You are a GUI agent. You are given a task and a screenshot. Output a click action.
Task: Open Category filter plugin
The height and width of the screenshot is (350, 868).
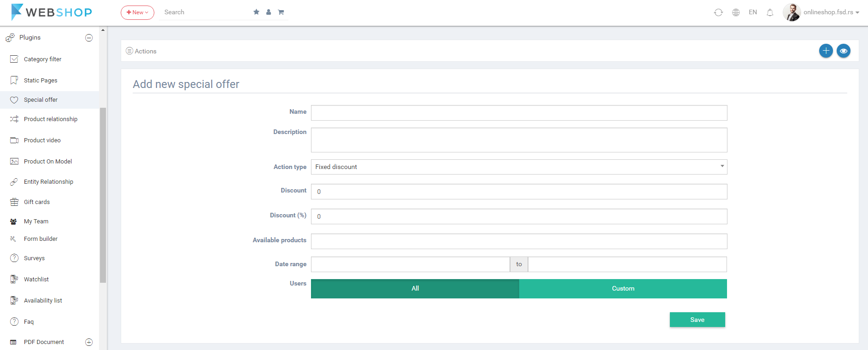42,59
